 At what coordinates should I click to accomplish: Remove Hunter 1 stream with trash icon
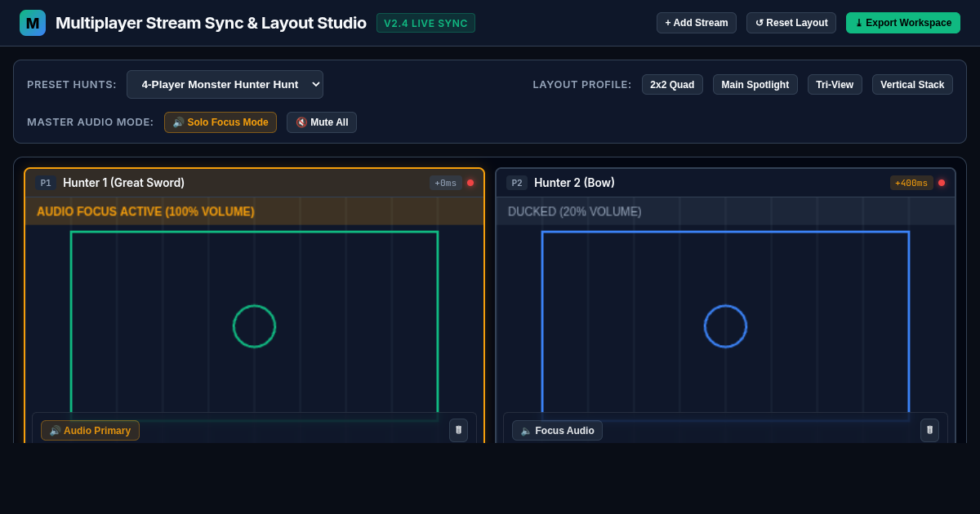pos(458,430)
